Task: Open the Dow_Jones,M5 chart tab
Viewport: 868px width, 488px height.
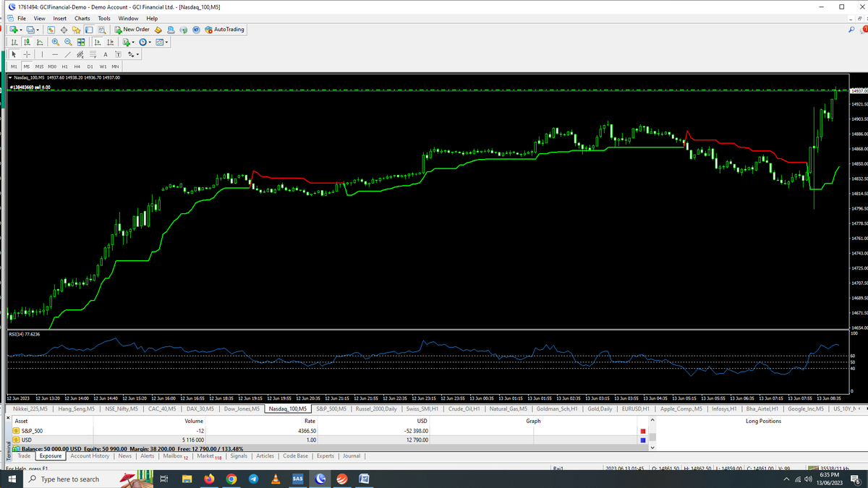Action: 242,409
